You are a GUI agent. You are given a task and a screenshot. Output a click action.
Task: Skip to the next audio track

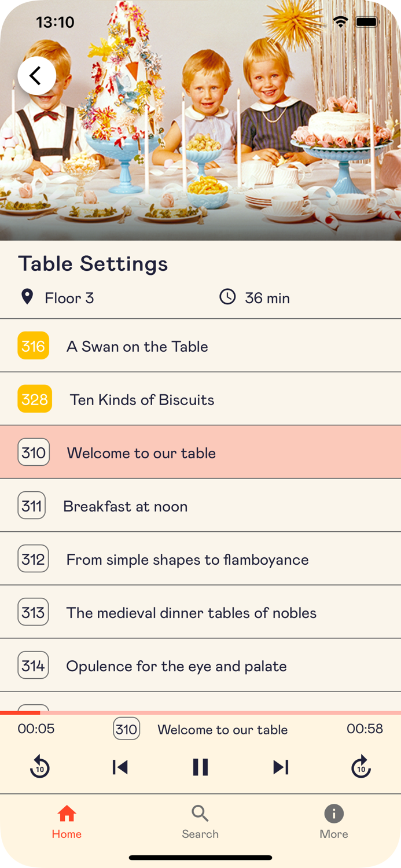tap(281, 767)
